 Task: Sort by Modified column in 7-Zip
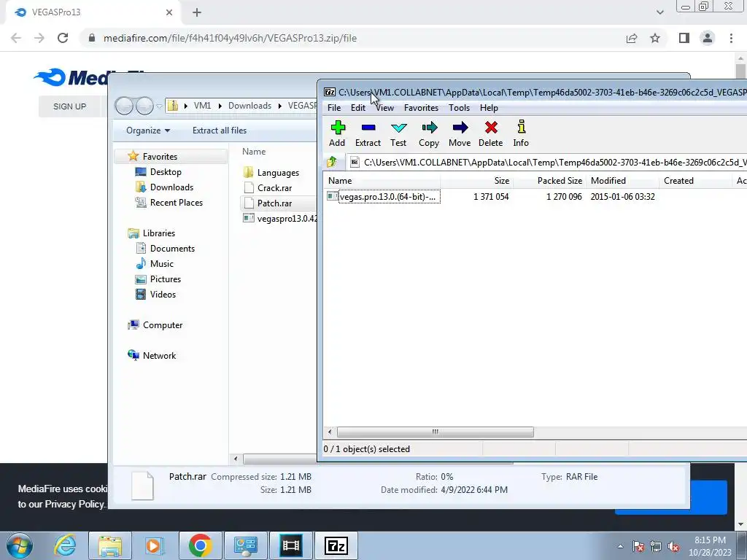(623, 181)
